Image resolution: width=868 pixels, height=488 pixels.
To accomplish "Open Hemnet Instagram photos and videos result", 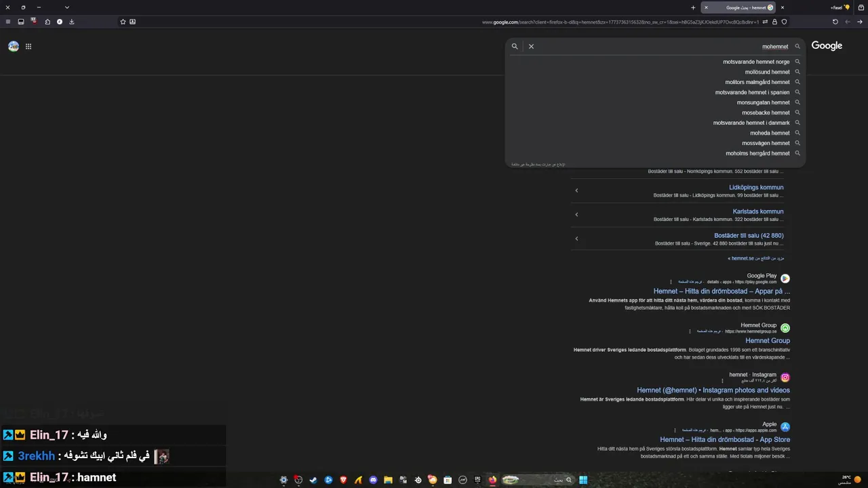I will pyautogui.click(x=713, y=390).
